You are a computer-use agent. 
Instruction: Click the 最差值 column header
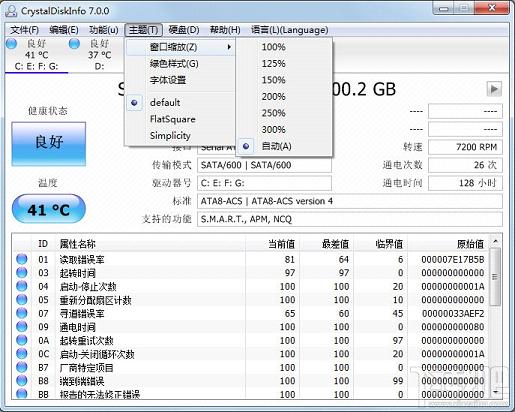(x=327, y=244)
